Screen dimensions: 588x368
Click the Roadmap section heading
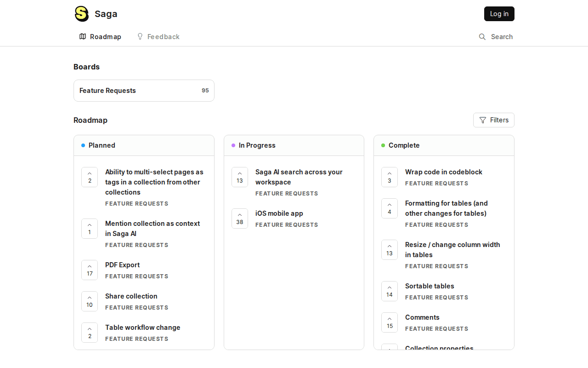coord(90,120)
